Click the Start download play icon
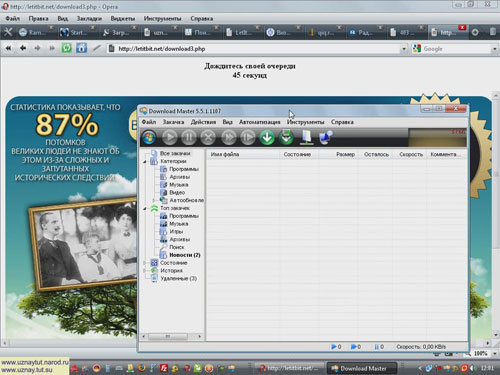Screen dimensions: 500x375 coord(170,137)
